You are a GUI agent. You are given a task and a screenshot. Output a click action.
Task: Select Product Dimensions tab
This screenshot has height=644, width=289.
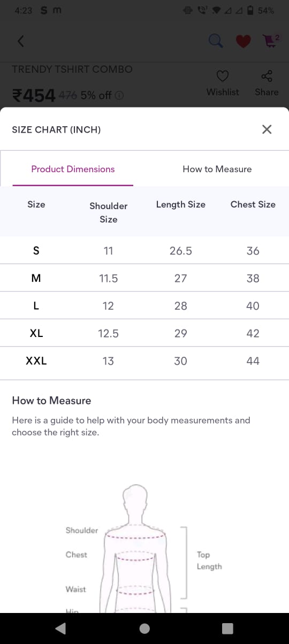tap(73, 169)
